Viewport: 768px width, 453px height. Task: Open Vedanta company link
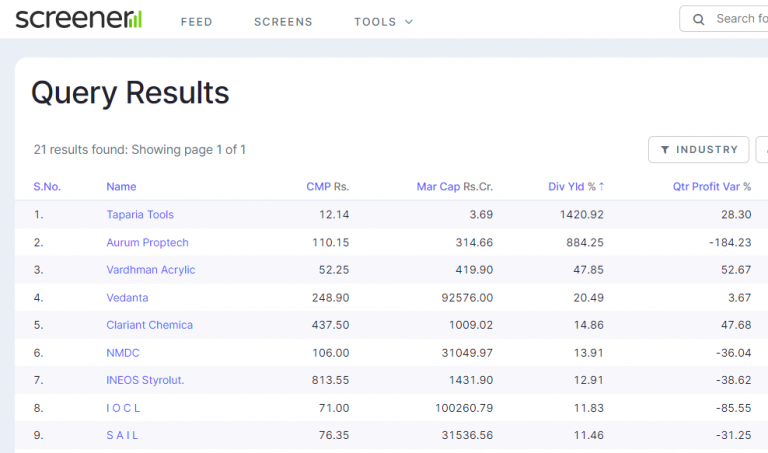(127, 298)
